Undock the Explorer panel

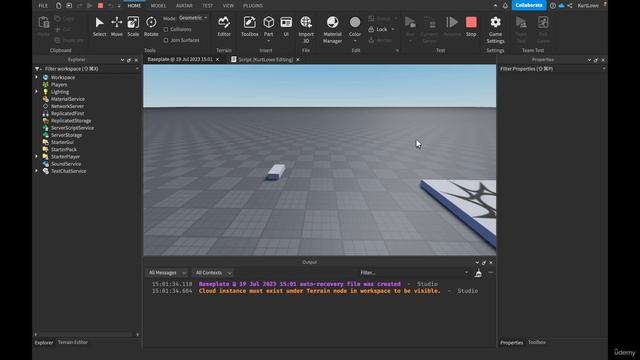(129, 60)
